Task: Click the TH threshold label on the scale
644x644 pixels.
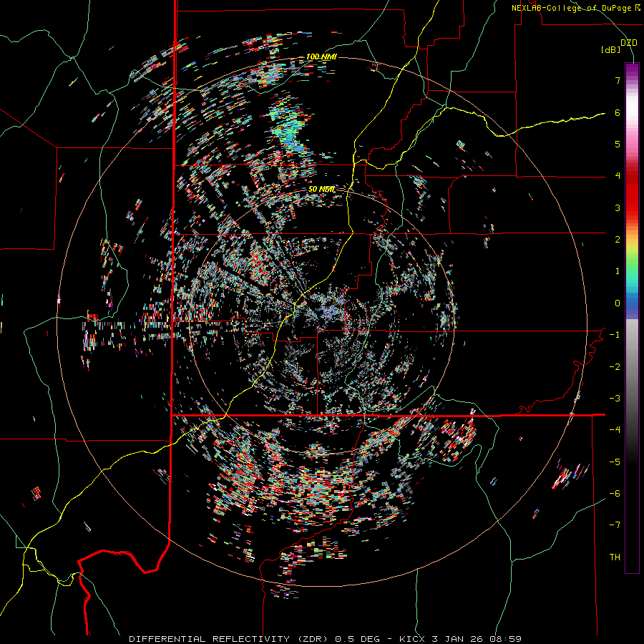Action: 615,557
